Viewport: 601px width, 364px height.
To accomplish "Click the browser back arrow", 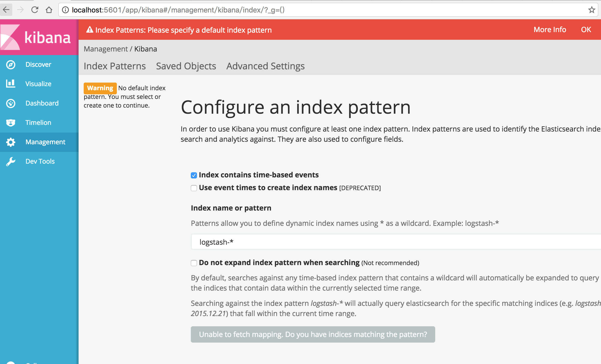I will point(6,10).
